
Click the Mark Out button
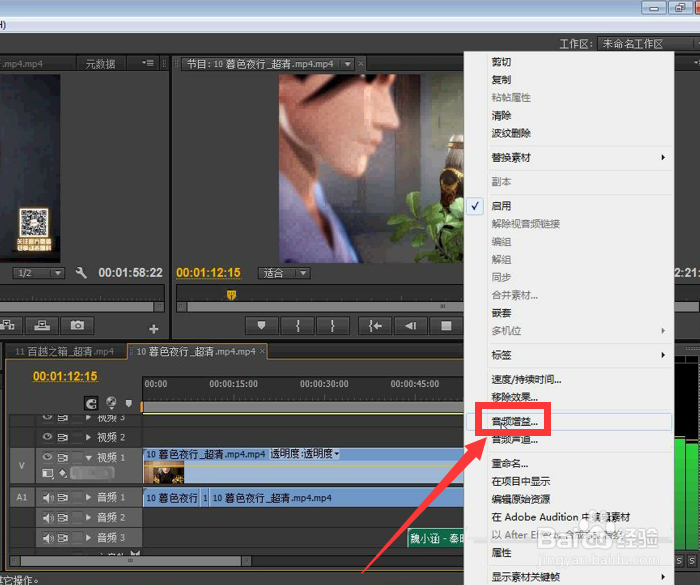[x=333, y=326]
